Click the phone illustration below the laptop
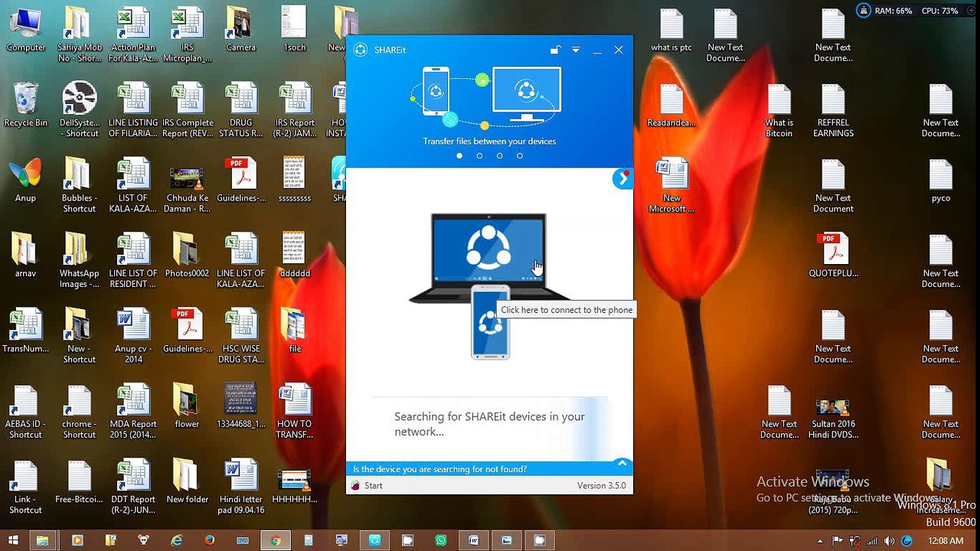Viewport: 980px width, 551px height. tap(490, 321)
